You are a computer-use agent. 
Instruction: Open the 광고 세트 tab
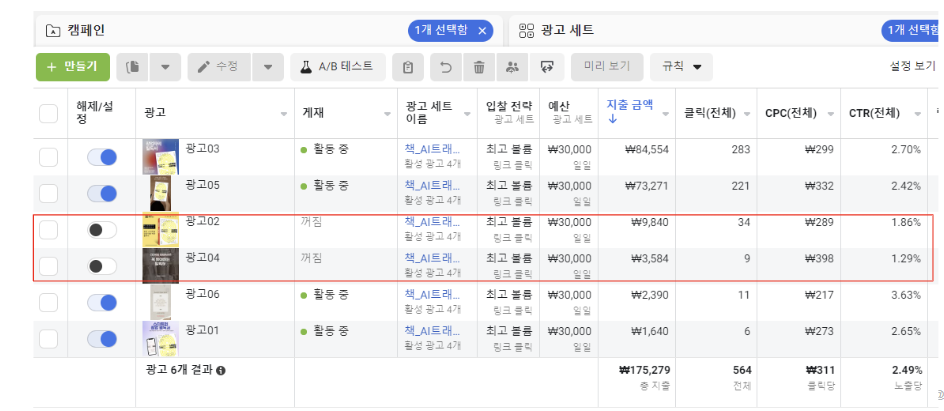[x=568, y=30]
